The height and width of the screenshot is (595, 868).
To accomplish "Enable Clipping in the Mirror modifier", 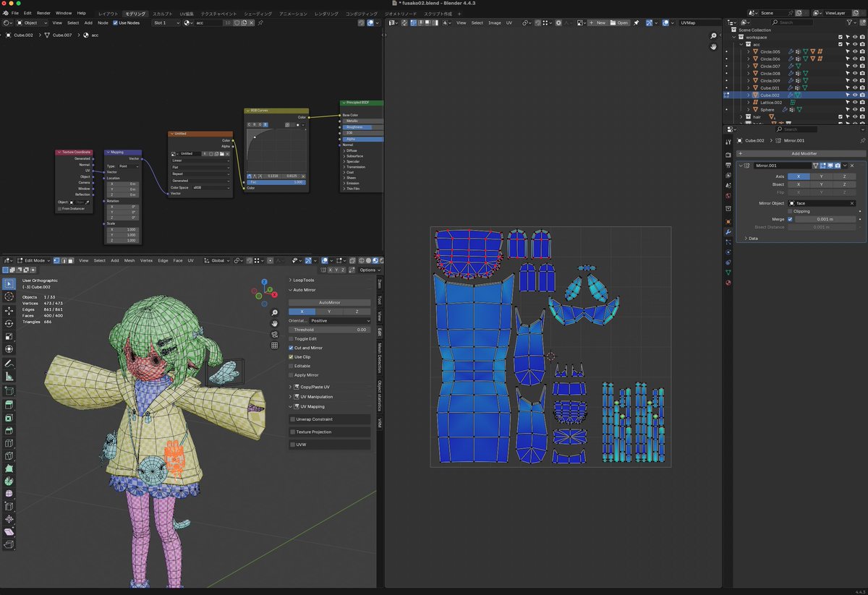I will click(x=790, y=211).
